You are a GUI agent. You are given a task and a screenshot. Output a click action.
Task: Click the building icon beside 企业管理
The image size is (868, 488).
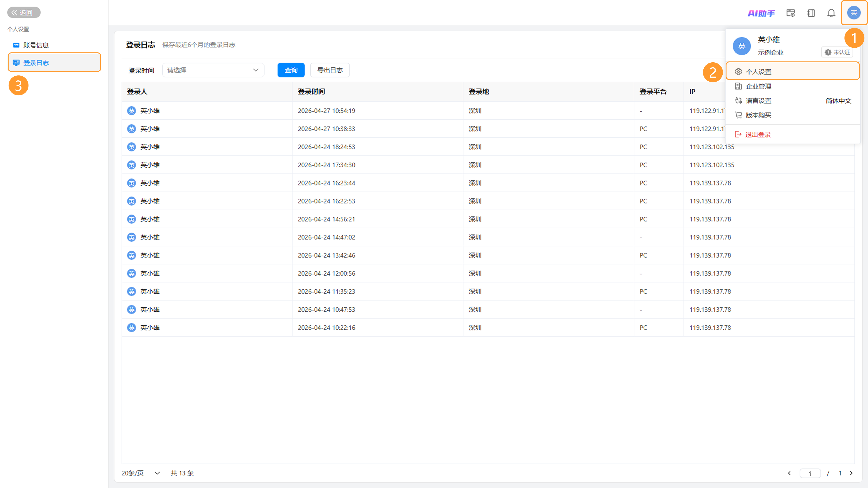pyautogui.click(x=738, y=86)
